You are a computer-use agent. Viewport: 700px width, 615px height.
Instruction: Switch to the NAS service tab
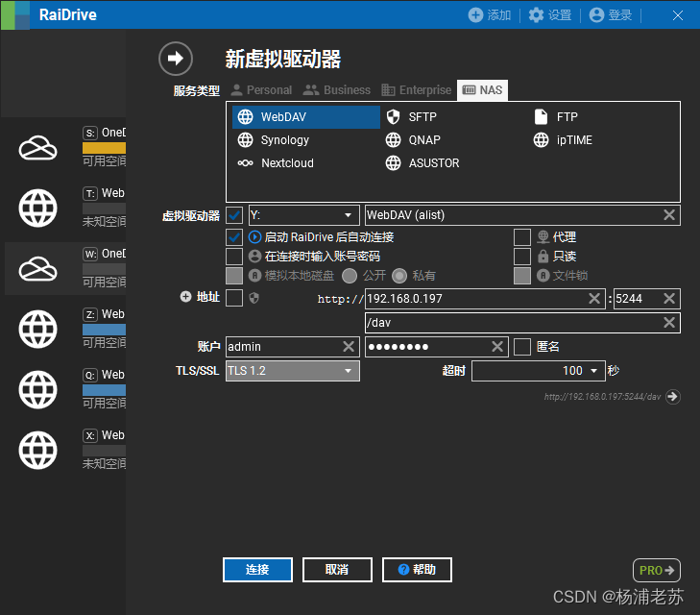[x=483, y=90]
